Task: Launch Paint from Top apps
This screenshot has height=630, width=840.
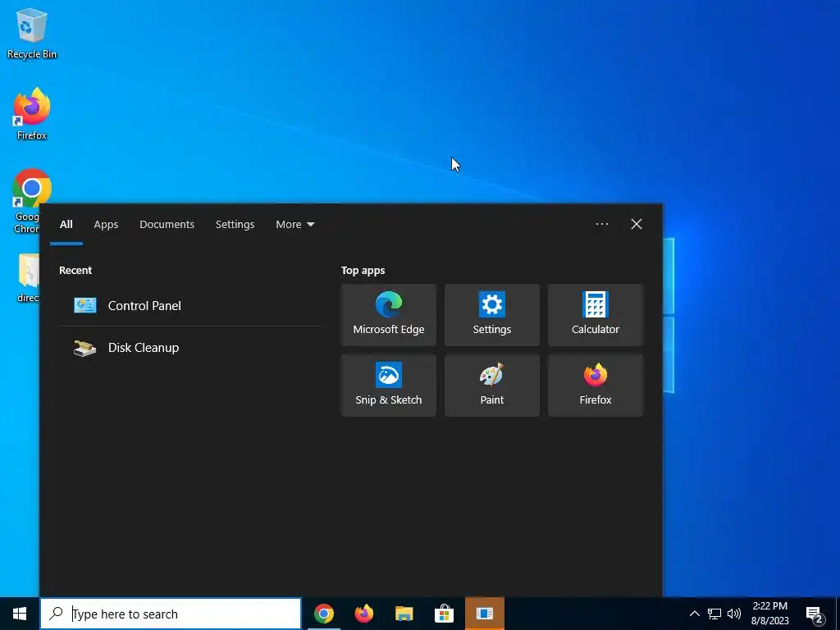Action: click(x=492, y=386)
